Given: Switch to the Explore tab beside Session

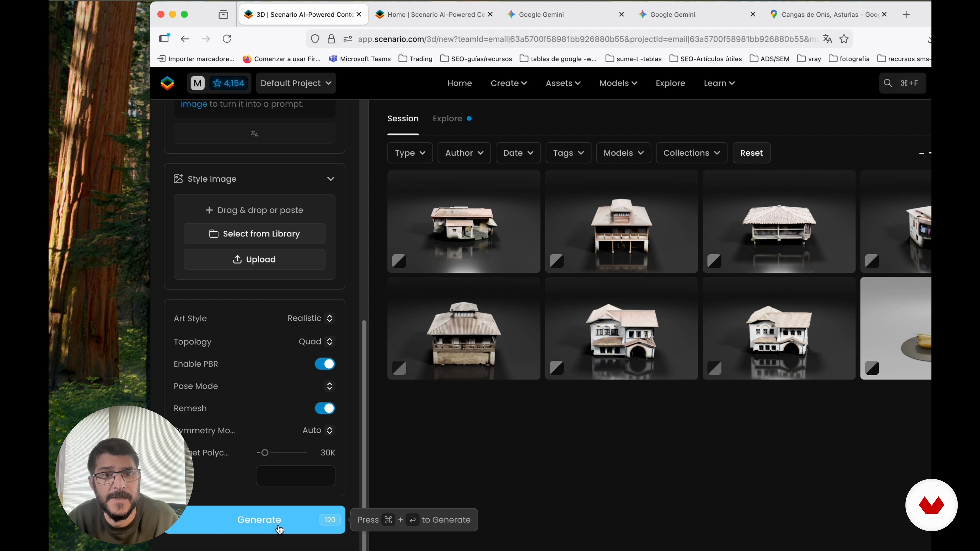Looking at the screenshot, I should tap(447, 119).
